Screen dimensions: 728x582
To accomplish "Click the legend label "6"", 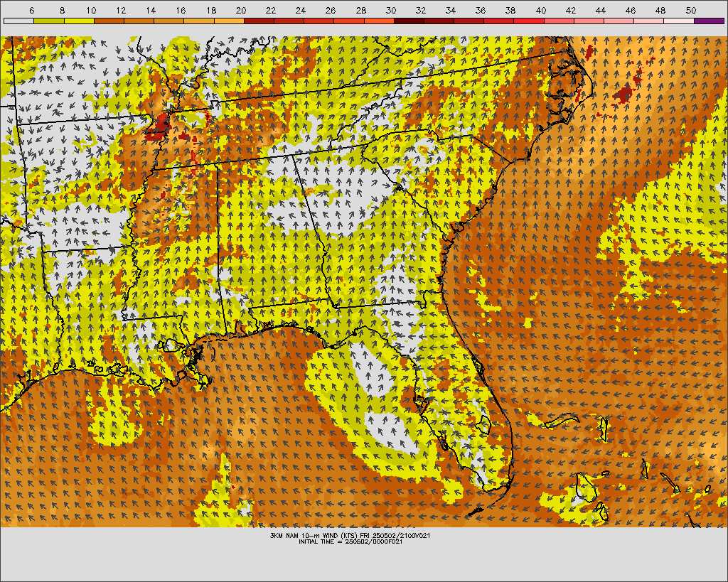I will tap(31, 10).
